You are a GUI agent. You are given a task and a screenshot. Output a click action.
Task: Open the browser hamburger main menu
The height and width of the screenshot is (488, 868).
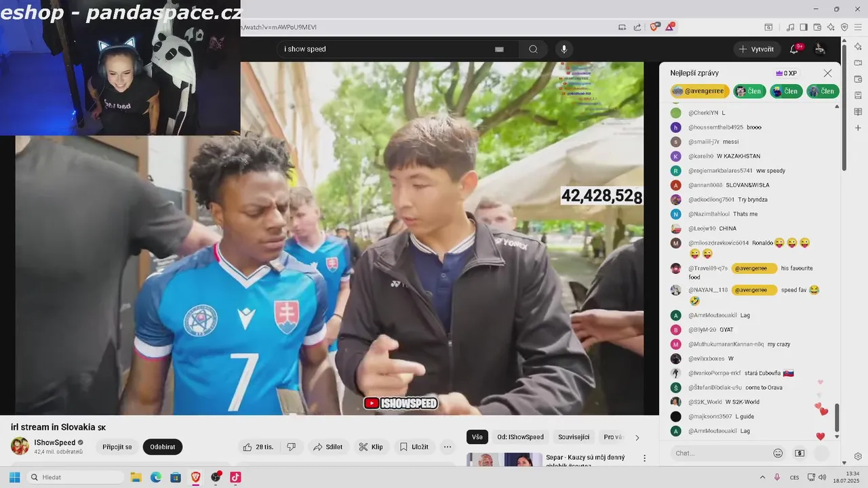859,27
